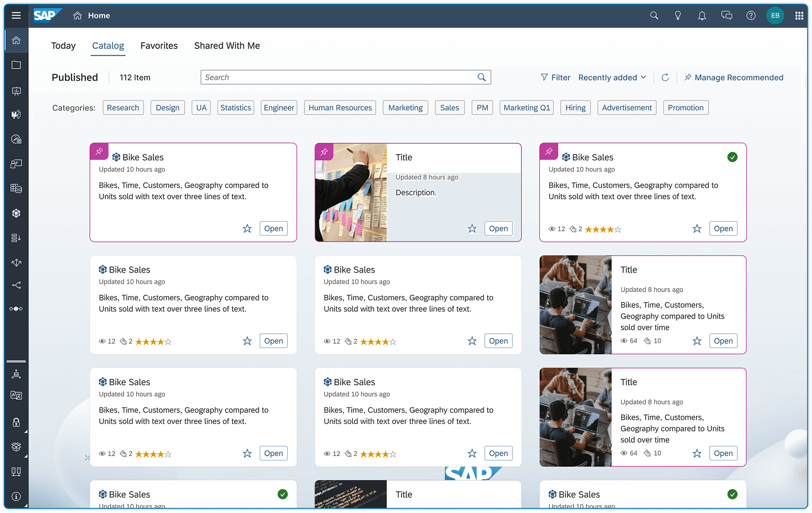Viewport: 812px width, 513px height.
Task: Click the Home house icon in the top bar
Action: click(78, 16)
